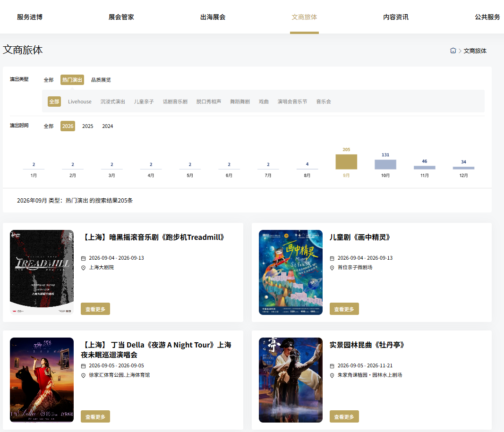Click 查看更多 for 儿童剧画中精灵
Screen dimensions: 504x432
344,309
